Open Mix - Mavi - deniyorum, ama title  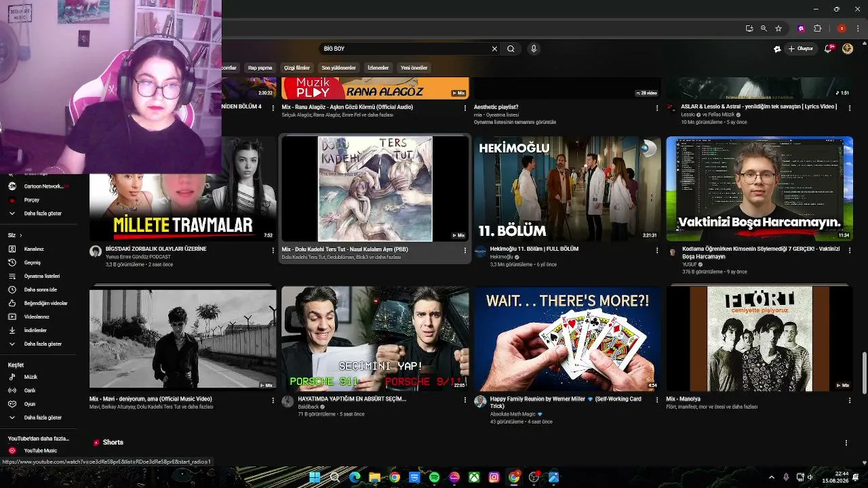pos(151,399)
